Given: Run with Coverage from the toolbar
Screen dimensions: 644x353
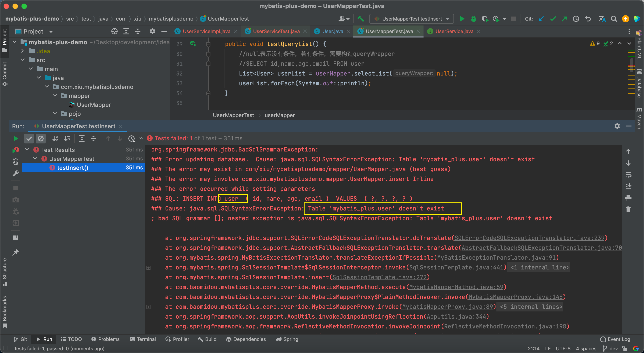Looking at the screenshot, I should pos(485,19).
